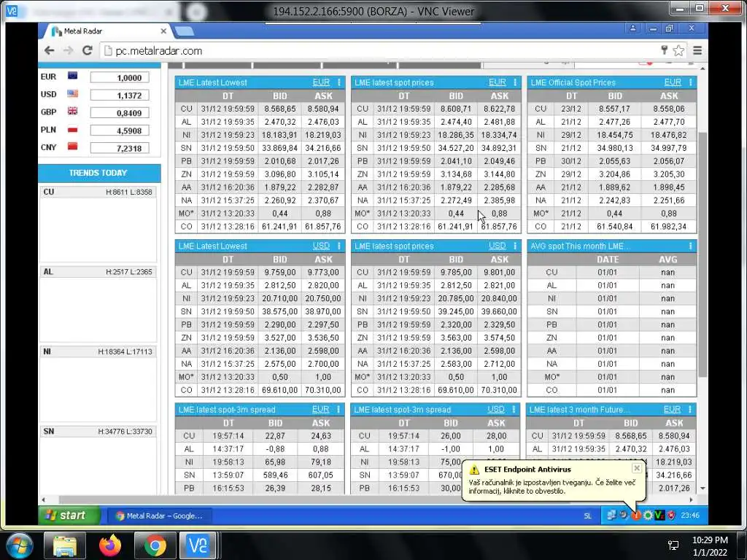Screen dimensions: 747x560
Task: Click the SL language indicator in remote tray
Action: [x=587, y=516]
